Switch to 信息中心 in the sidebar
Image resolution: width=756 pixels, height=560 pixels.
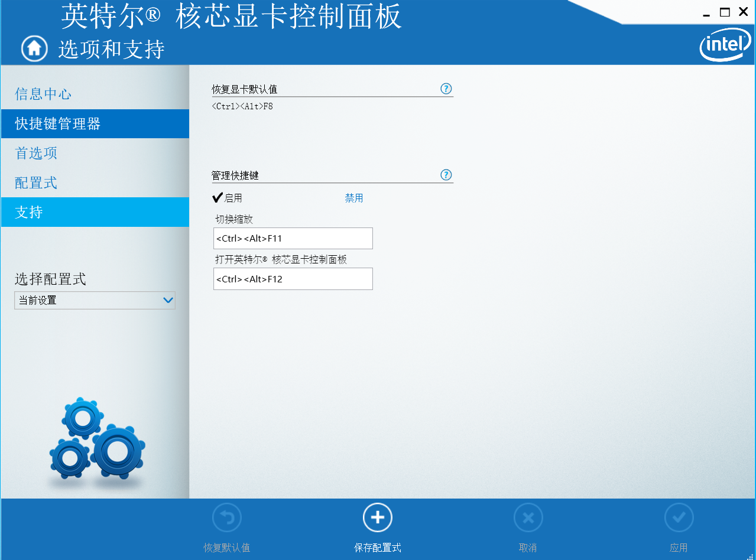(x=44, y=93)
